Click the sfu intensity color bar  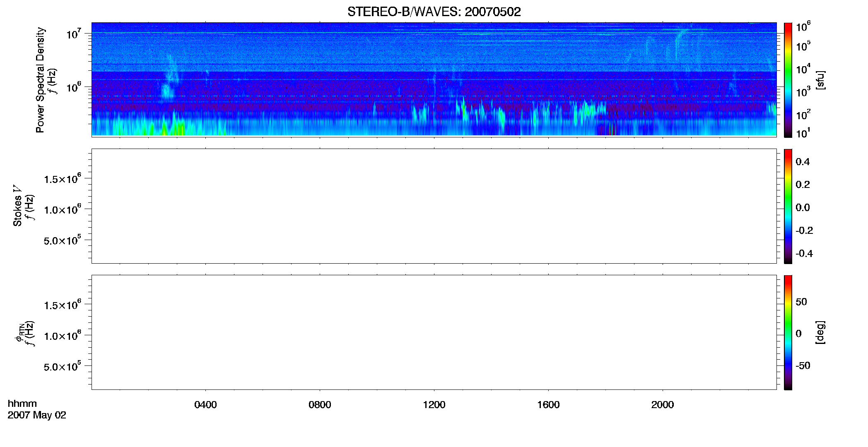(x=788, y=80)
